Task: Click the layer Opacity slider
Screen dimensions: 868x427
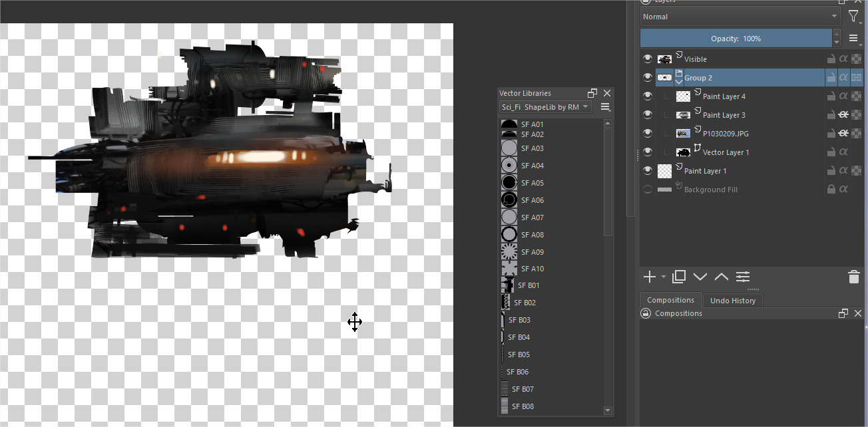Action: [x=736, y=39]
